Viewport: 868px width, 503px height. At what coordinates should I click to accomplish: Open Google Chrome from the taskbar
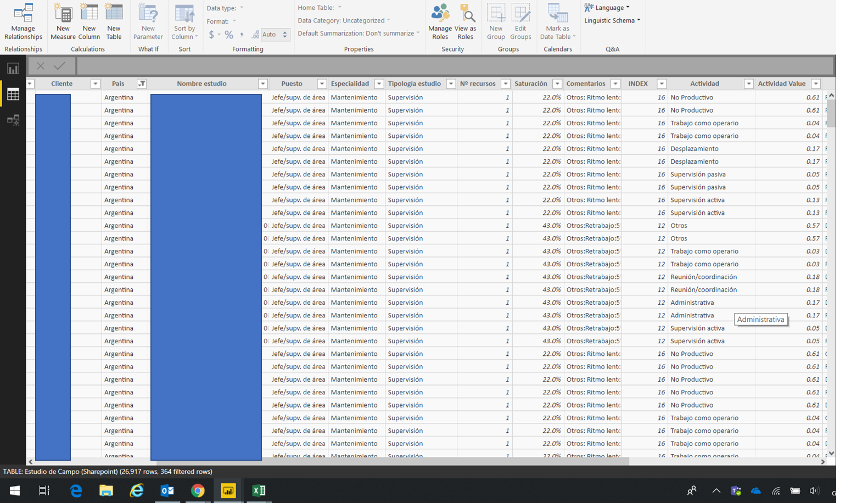pos(198,490)
